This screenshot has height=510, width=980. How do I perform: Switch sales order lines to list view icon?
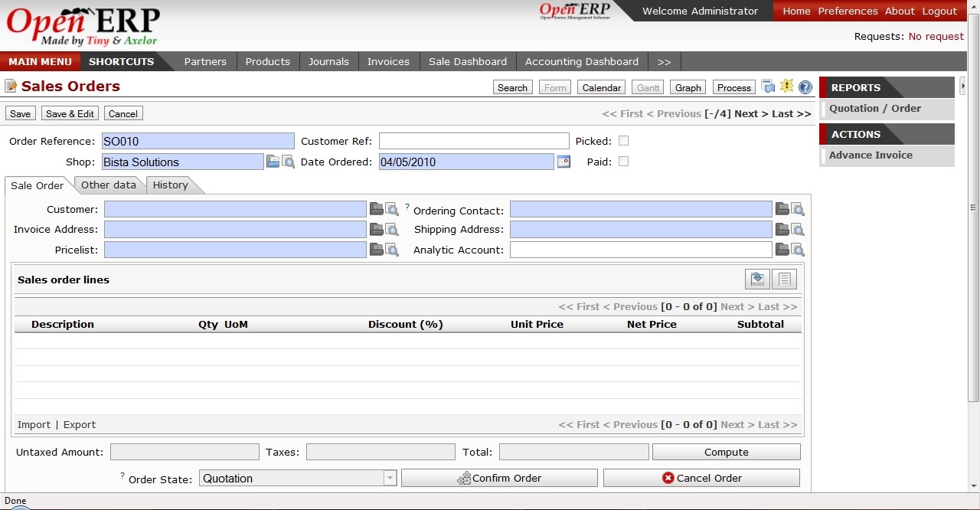(x=783, y=279)
